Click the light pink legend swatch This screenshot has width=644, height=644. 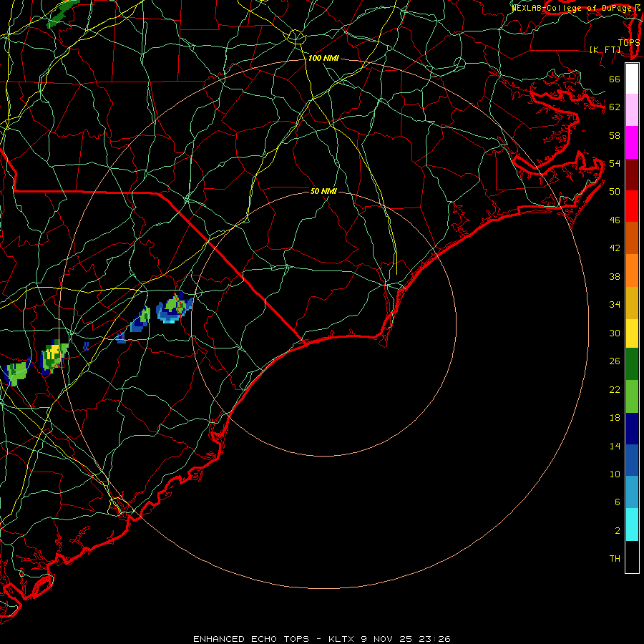pos(632,110)
